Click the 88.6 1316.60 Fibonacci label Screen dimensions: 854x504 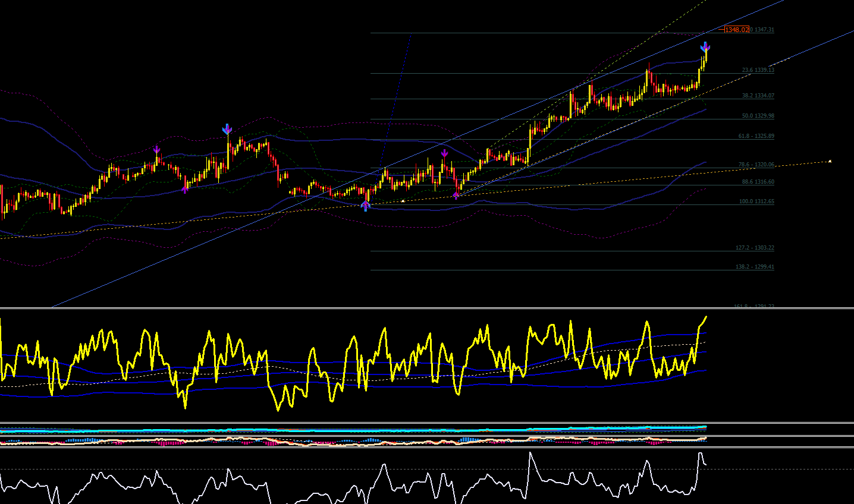point(758,182)
